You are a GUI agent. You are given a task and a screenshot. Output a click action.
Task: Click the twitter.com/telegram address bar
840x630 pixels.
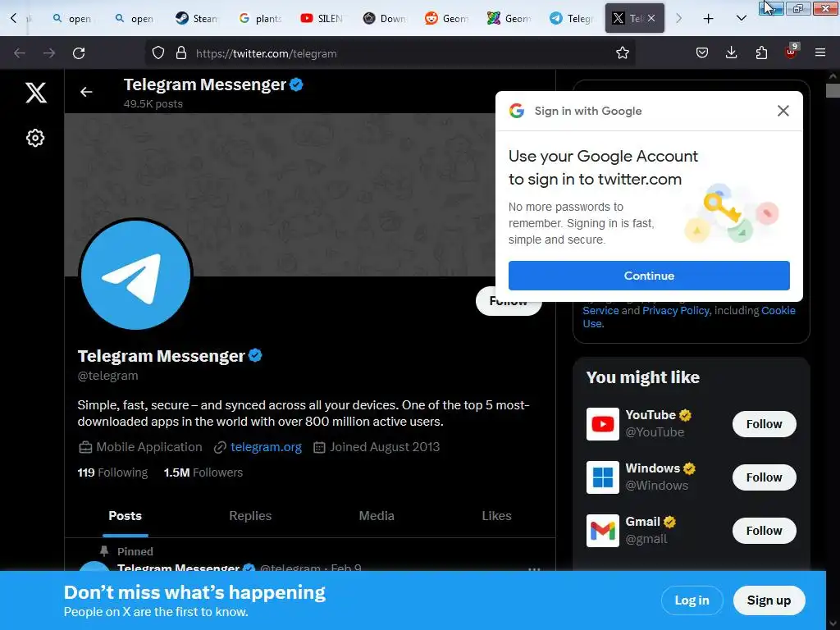click(391, 53)
